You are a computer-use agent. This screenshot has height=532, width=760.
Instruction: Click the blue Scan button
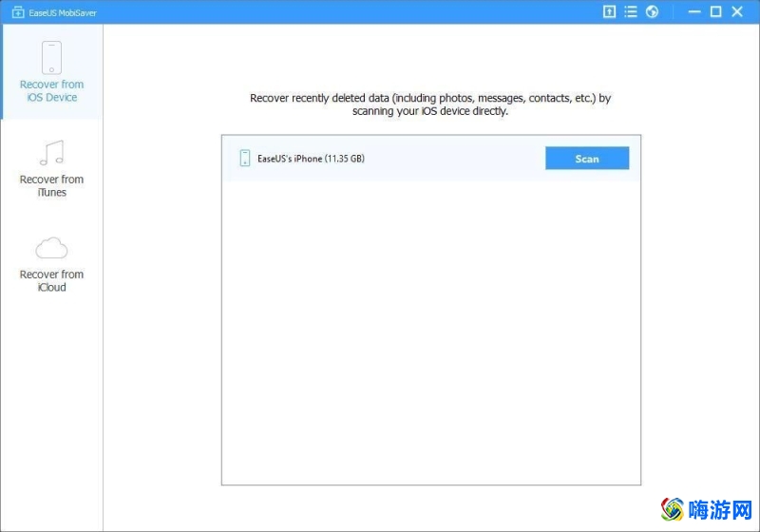587,159
